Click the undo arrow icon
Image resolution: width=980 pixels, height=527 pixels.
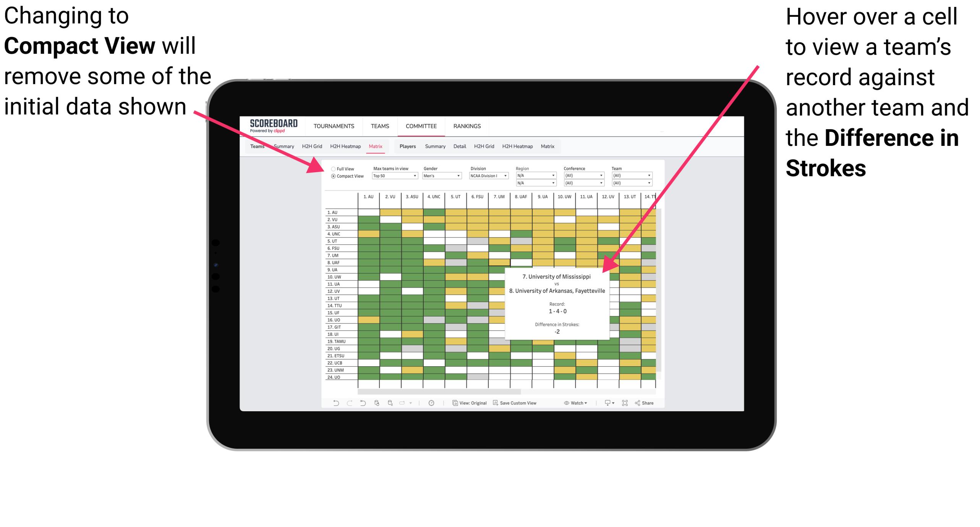pyautogui.click(x=330, y=405)
